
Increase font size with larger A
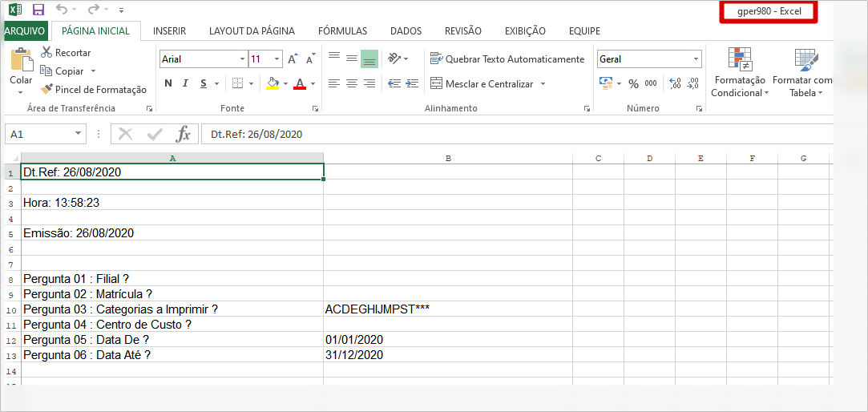(x=293, y=59)
